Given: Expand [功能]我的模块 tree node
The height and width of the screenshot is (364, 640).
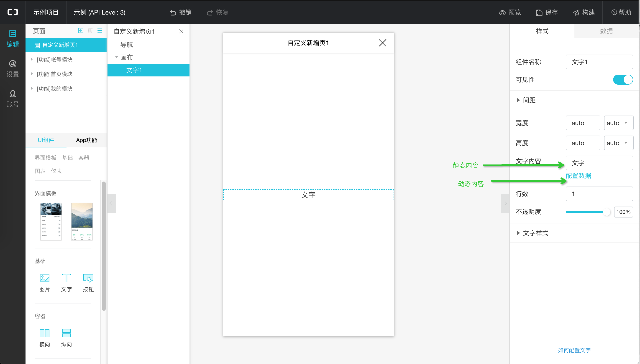Looking at the screenshot, I should pos(32,88).
